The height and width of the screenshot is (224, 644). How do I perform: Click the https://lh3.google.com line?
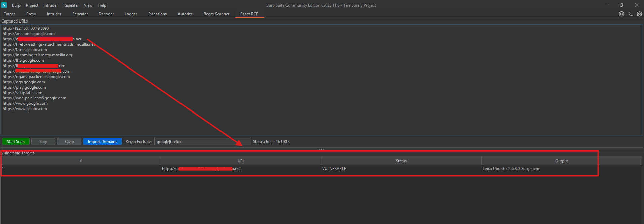24,60
